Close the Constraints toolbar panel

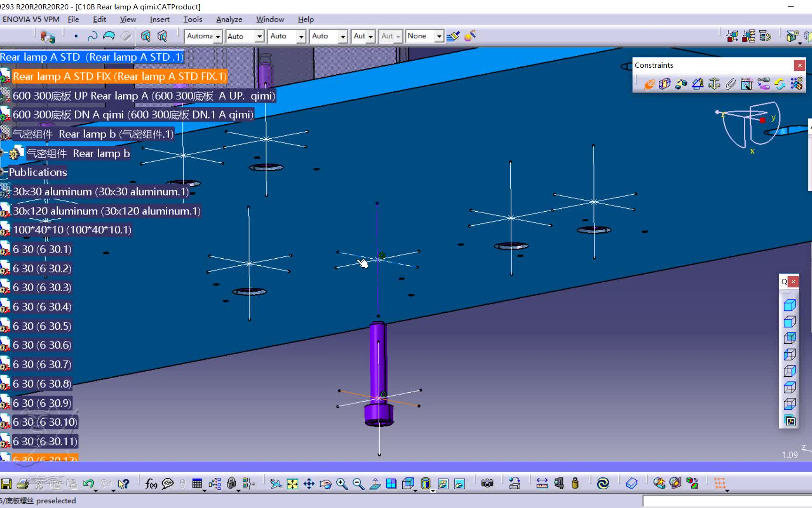coord(799,65)
